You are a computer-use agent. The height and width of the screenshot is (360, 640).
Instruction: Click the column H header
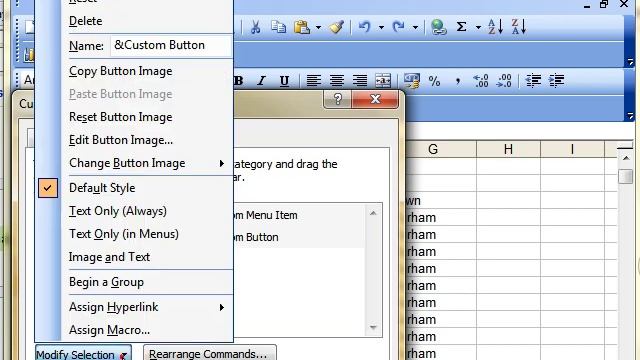pos(509,149)
